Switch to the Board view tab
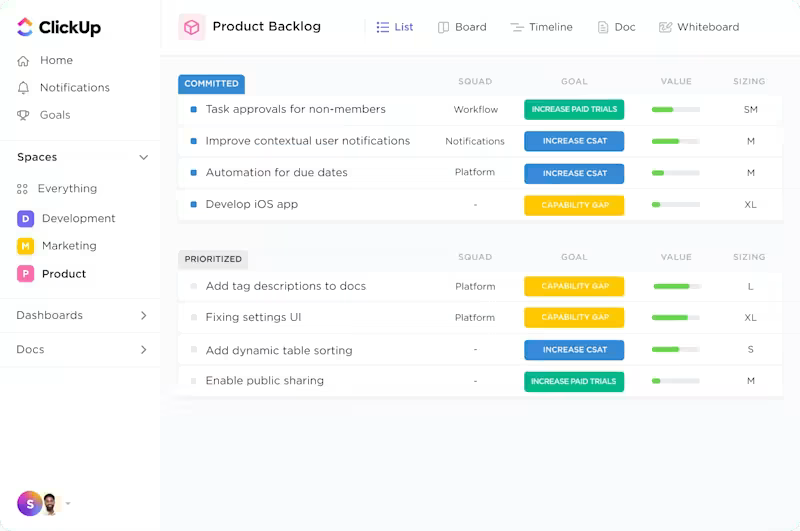Viewport: 800px width, 531px height. (462, 27)
